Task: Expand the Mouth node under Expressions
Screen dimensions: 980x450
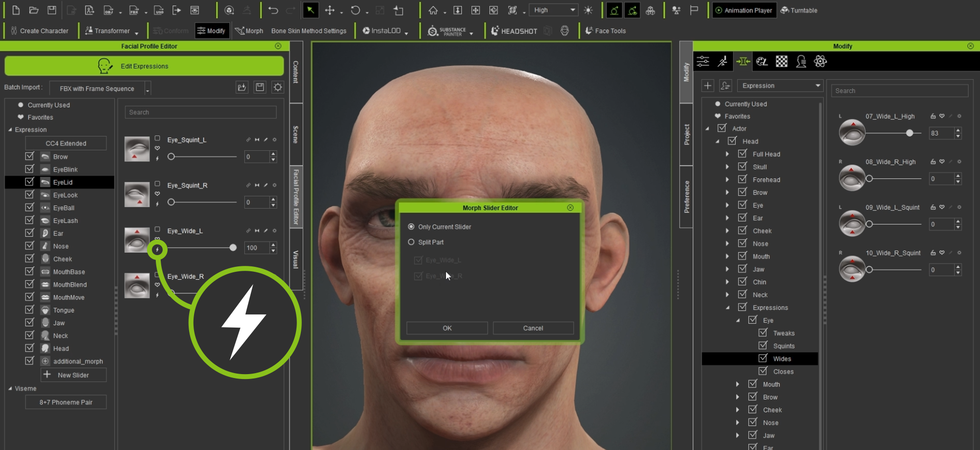Action: coord(737,384)
